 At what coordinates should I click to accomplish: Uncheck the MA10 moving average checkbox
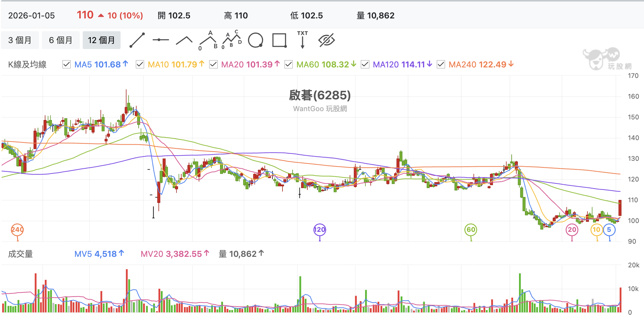[x=140, y=64]
